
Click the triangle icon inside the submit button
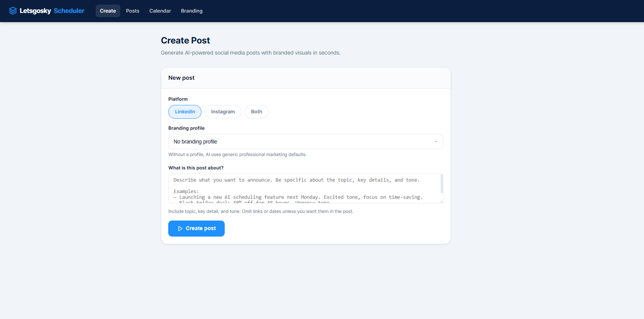pos(180,228)
